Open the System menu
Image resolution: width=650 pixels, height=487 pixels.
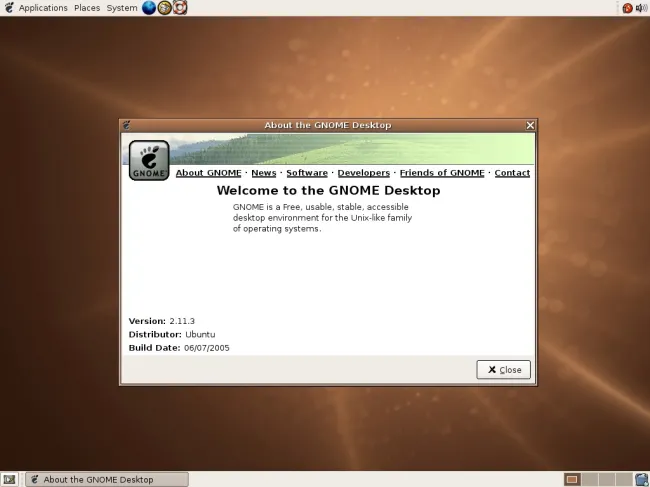(x=122, y=8)
